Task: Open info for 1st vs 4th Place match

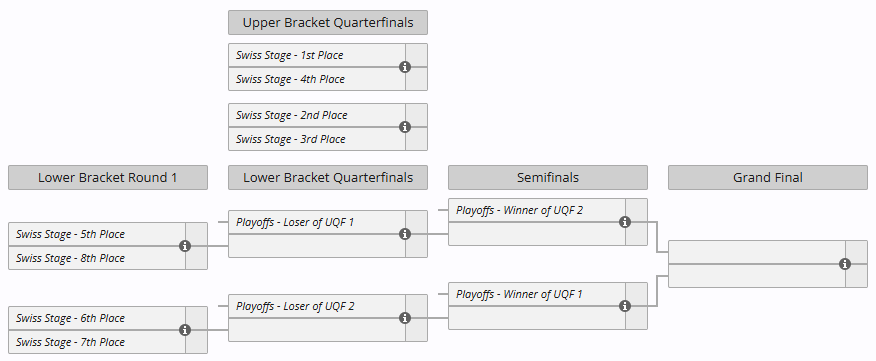Action: click(405, 67)
